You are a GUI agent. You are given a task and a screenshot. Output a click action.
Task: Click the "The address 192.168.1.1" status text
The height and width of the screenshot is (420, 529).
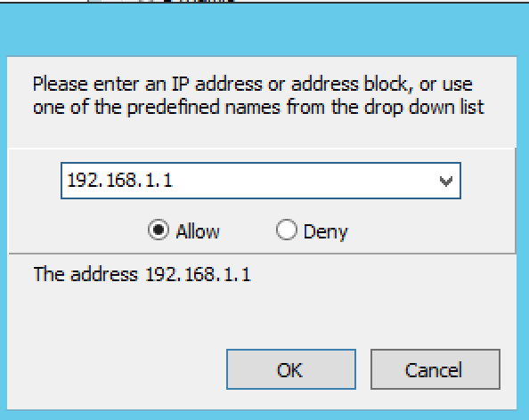[142, 274]
